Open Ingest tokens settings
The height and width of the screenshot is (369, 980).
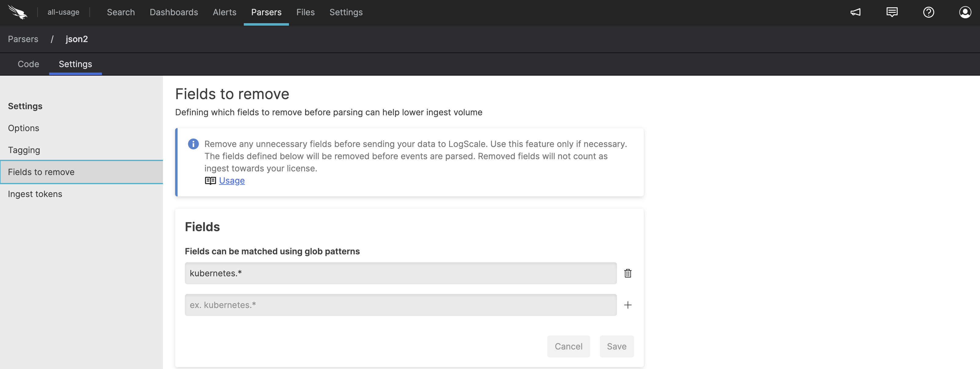pos(35,194)
